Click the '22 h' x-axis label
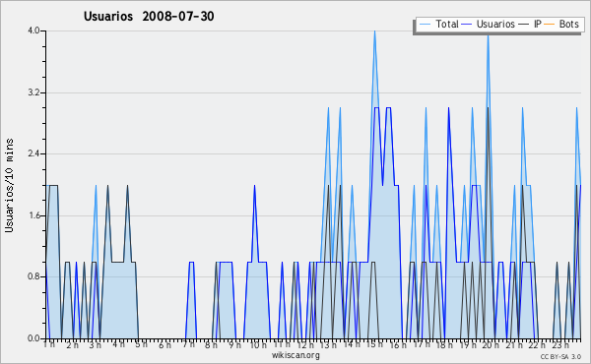The width and height of the screenshot is (591, 364). (x=537, y=344)
